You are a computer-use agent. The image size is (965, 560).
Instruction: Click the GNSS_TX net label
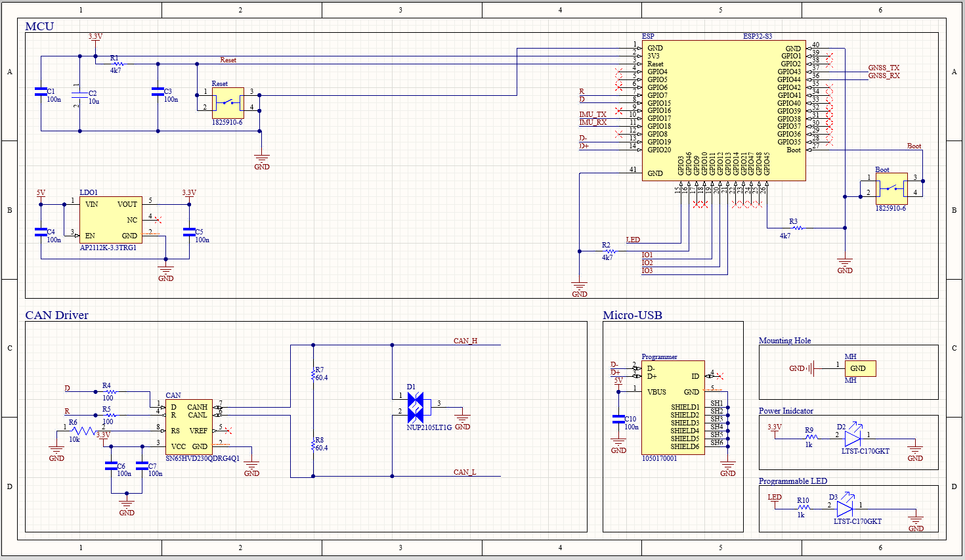point(884,68)
